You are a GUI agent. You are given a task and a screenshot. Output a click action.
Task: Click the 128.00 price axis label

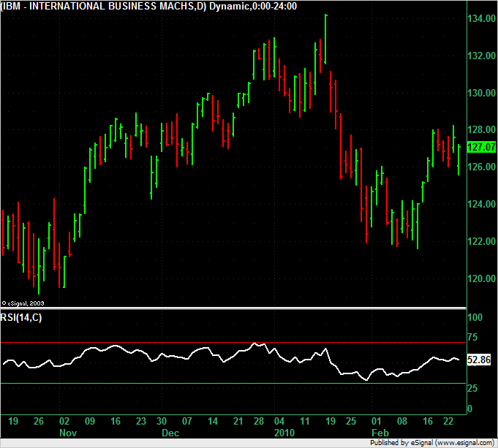point(481,129)
